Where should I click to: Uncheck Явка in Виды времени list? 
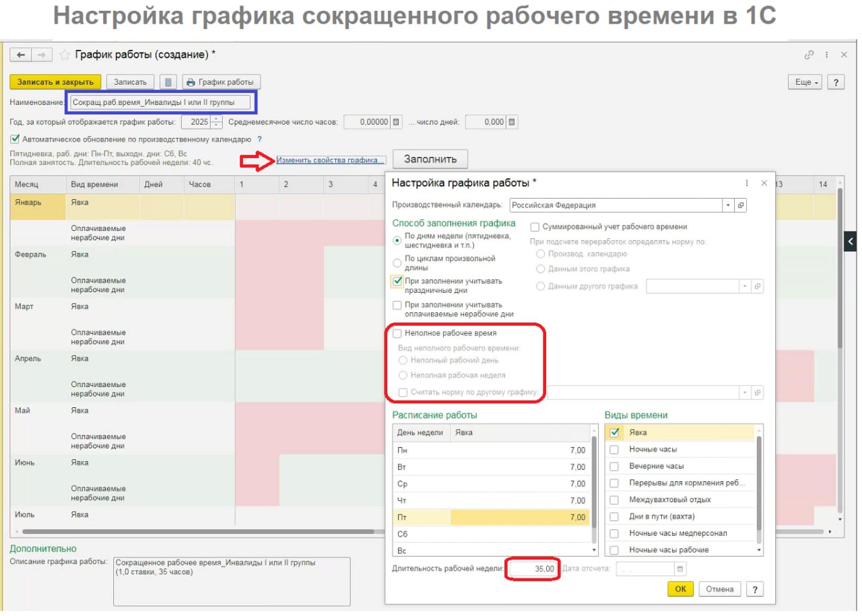coord(614,432)
